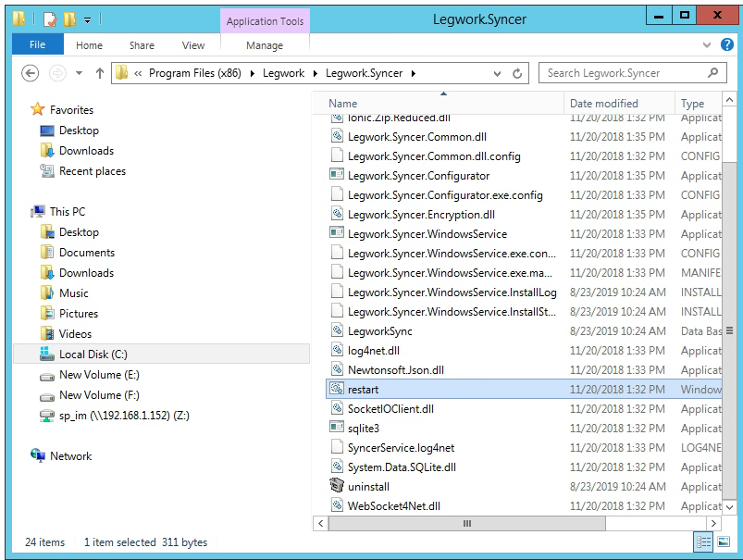Select the LegworkSync database file icon
Viewport: 743px width, 560px height.
click(337, 330)
